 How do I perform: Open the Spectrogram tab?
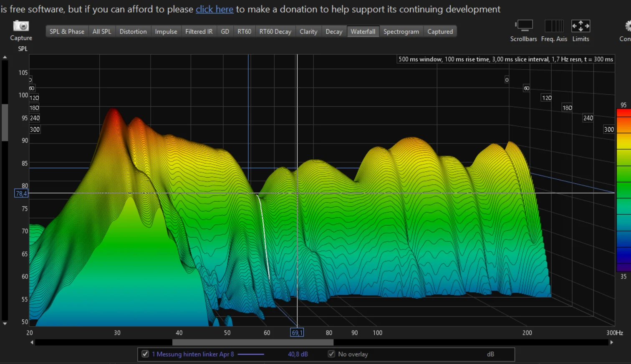tap(401, 31)
